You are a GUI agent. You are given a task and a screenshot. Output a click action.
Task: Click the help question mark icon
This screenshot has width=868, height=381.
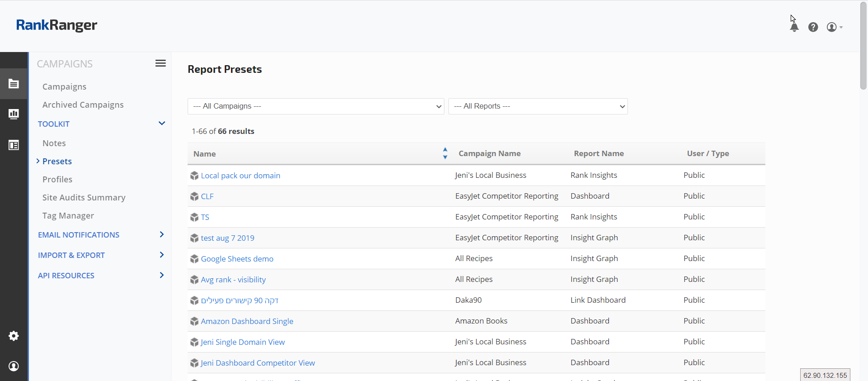(813, 27)
